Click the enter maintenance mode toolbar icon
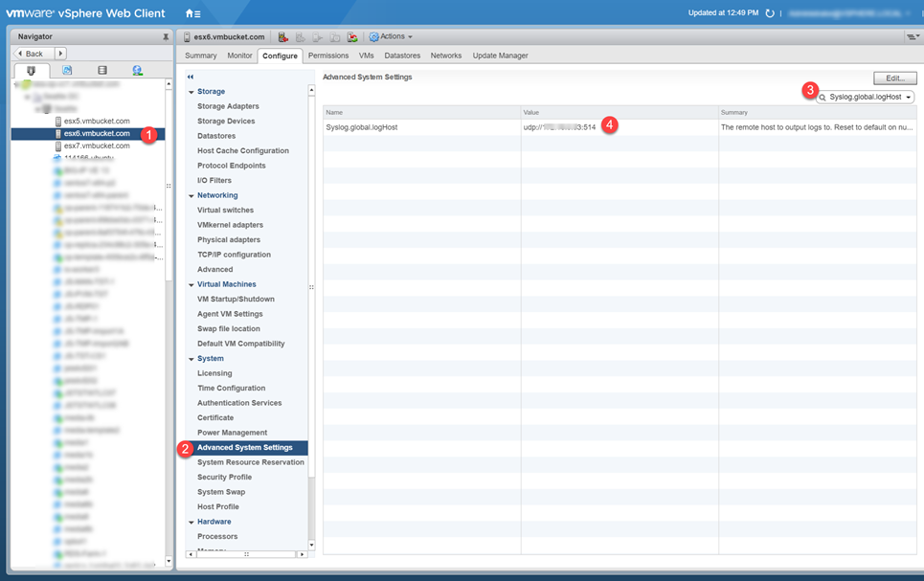Image resolution: width=924 pixels, height=581 pixels. 282,37
